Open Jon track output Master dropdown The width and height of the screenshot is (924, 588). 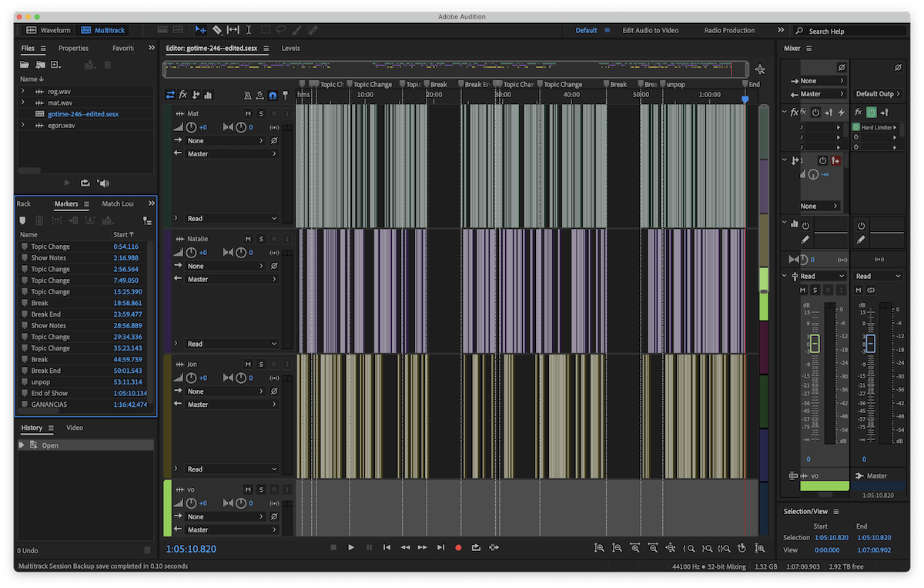[232, 405]
